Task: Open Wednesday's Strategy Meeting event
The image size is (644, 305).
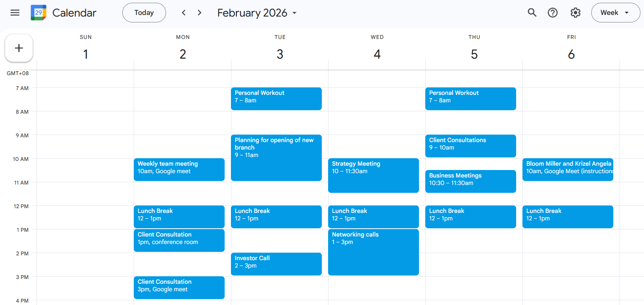Action: (373, 175)
